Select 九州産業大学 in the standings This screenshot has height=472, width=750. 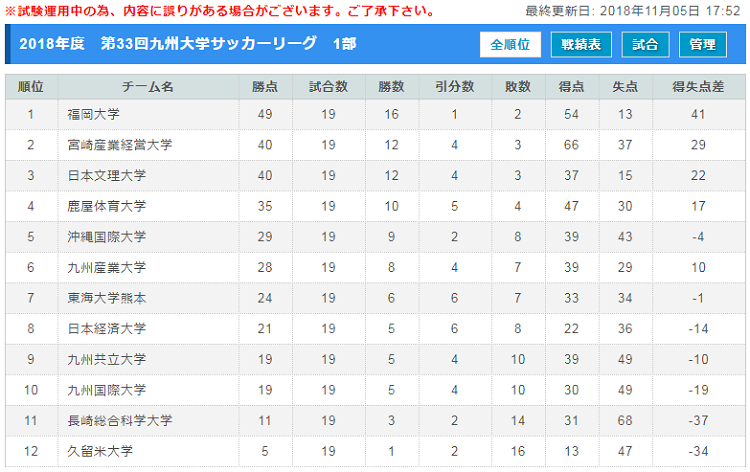(107, 267)
